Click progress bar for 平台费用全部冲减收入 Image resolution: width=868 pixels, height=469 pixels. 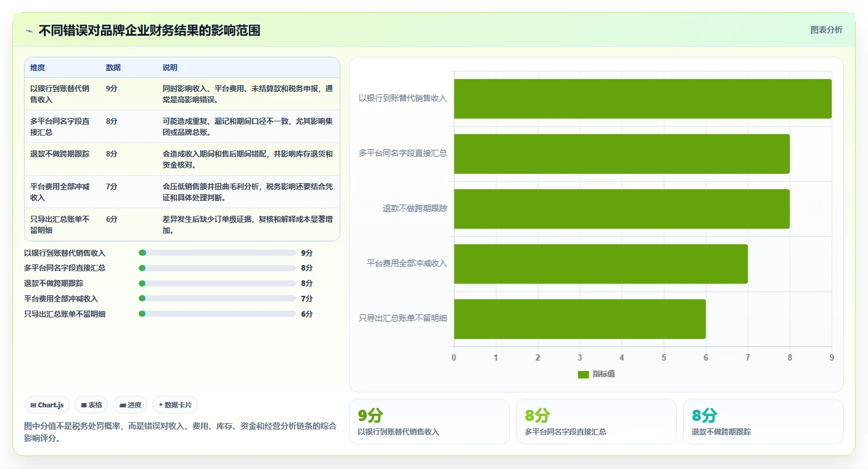(x=218, y=298)
